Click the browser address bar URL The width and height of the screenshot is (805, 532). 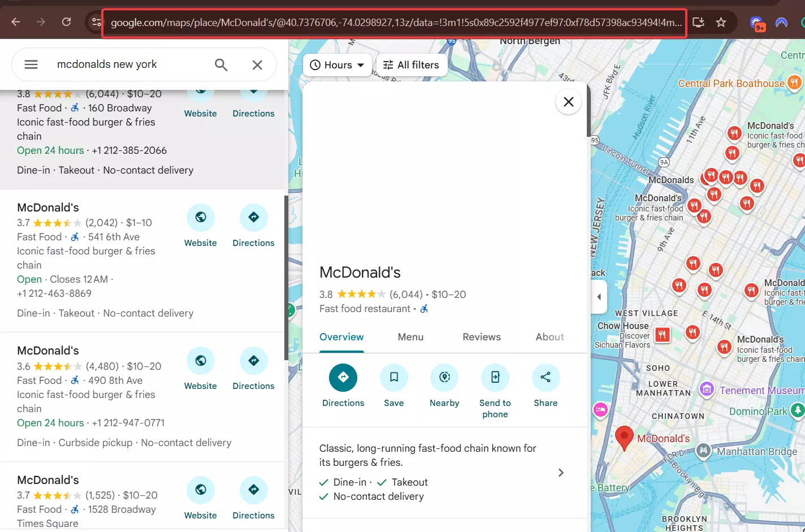click(395, 23)
